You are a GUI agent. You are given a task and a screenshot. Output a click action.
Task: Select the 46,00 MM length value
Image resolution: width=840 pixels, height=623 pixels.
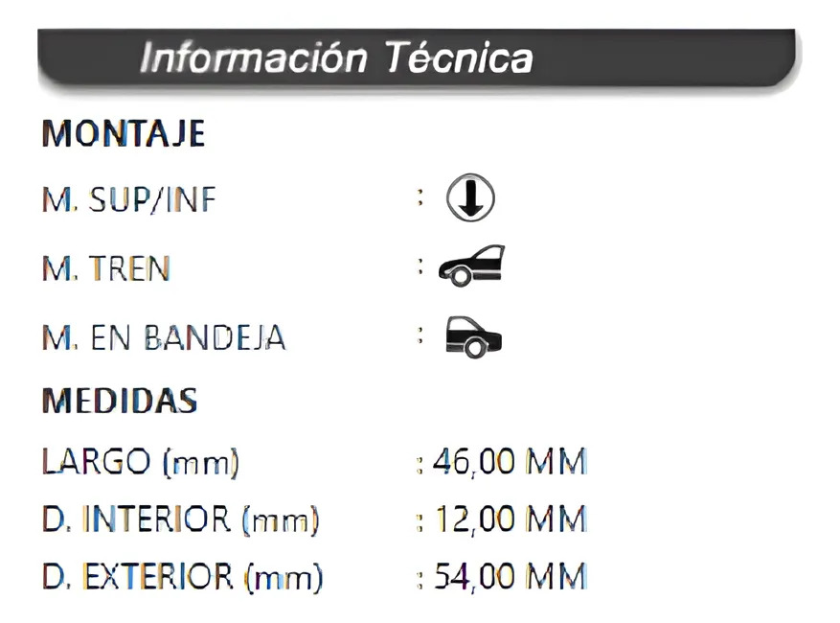(509, 462)
